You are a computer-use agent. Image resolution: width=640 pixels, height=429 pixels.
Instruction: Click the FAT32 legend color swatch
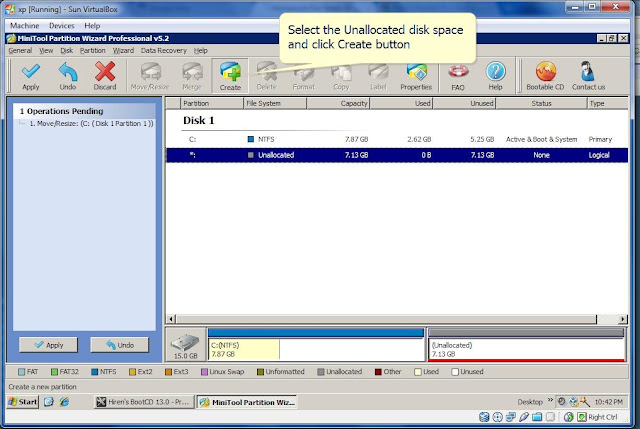pyautogui.click(x=54, y=372)
